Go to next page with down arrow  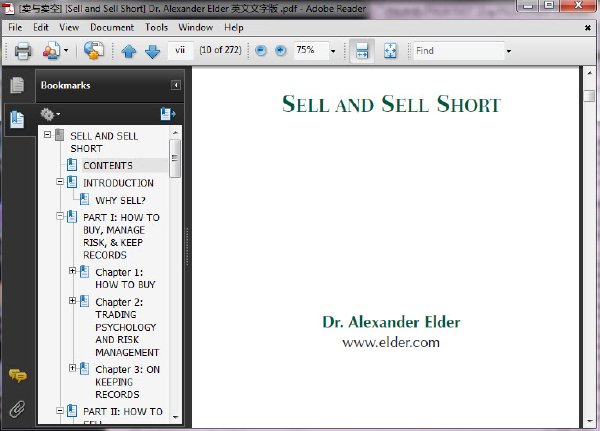tap(153, 51)
